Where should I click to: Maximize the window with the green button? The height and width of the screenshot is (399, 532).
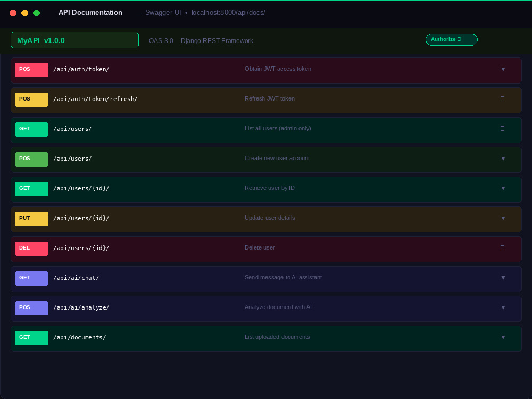pyautogui.click(x=36, y=13)
